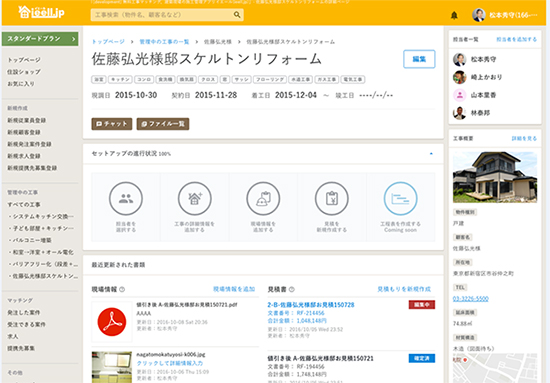
Task: Select 新規提携先募集登録 in the sidebar
Action: click(32, 168)
